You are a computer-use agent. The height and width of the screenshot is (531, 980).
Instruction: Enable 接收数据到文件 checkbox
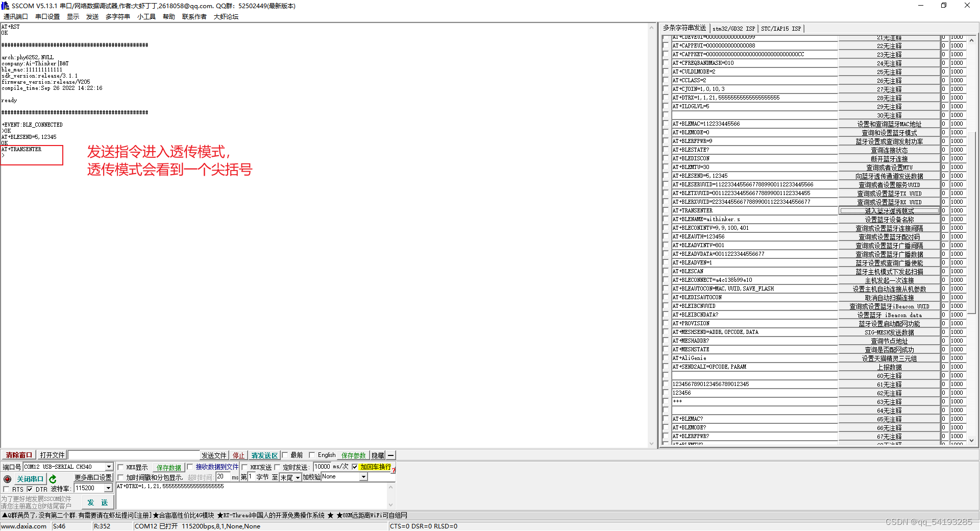(x=190, y=467)
